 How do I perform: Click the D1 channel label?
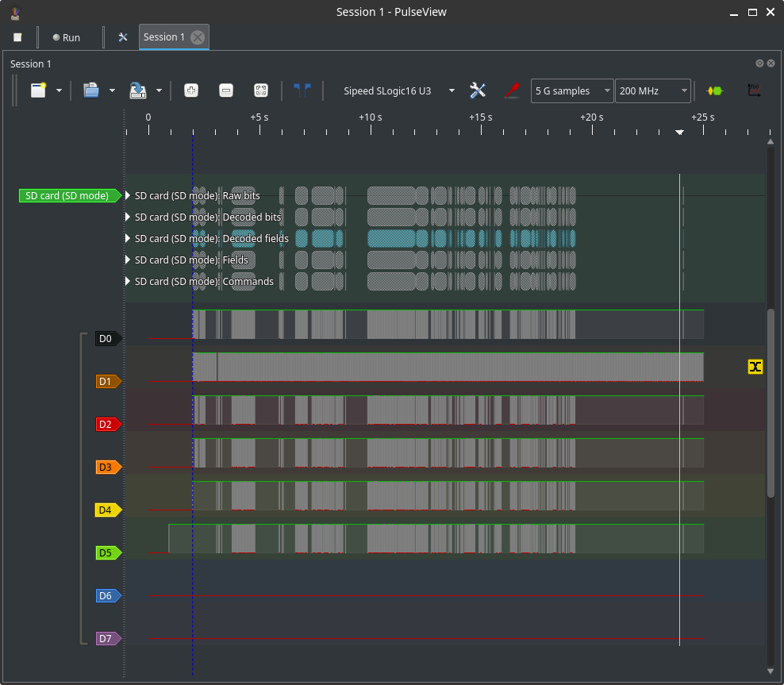coord(106,382)
